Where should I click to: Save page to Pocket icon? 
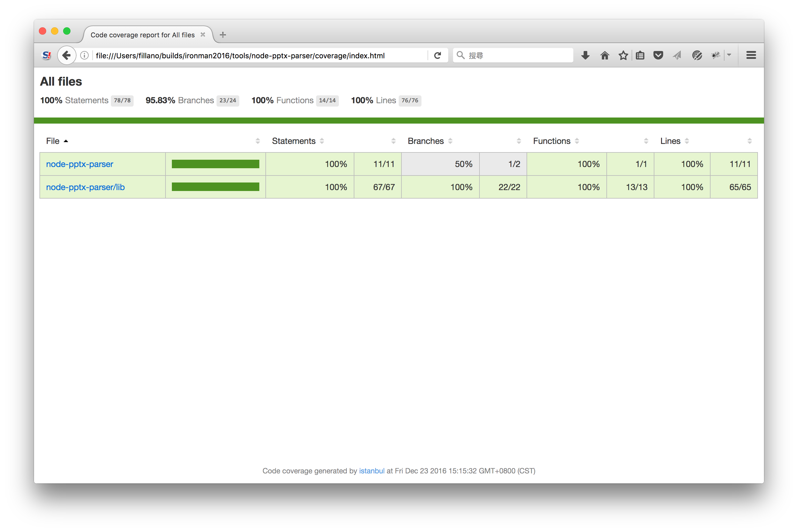[658, 55]
